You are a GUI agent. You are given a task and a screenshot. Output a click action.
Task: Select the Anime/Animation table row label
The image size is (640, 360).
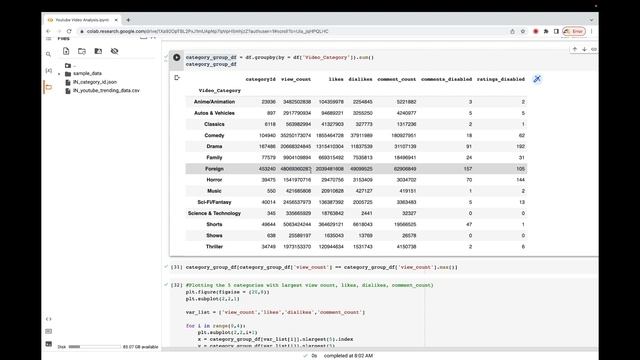214,102
